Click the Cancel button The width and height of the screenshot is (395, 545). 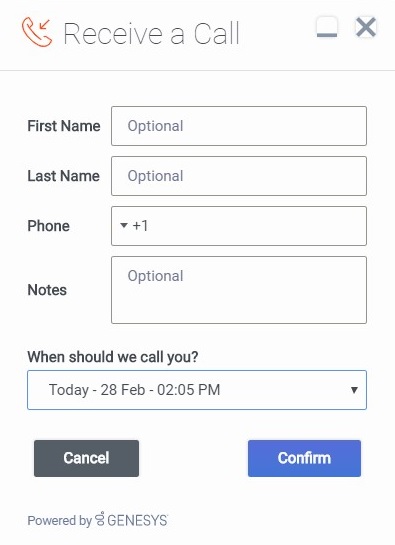86,458
